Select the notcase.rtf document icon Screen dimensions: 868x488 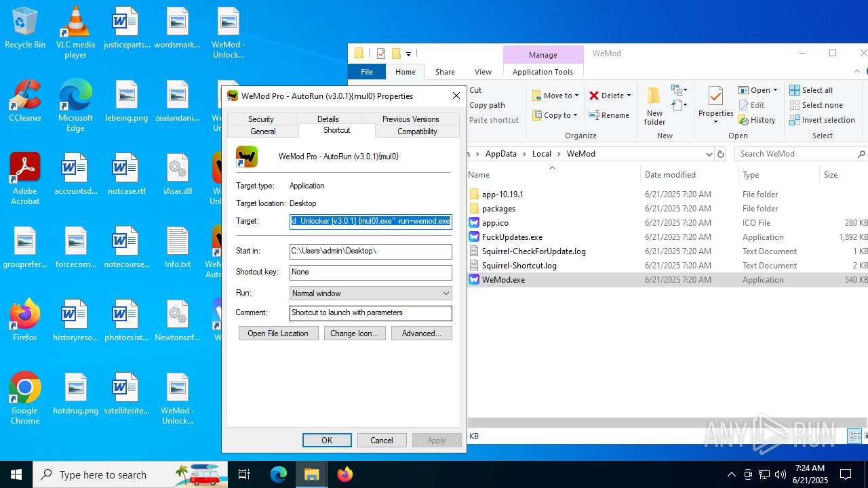(x=126, y=174)
